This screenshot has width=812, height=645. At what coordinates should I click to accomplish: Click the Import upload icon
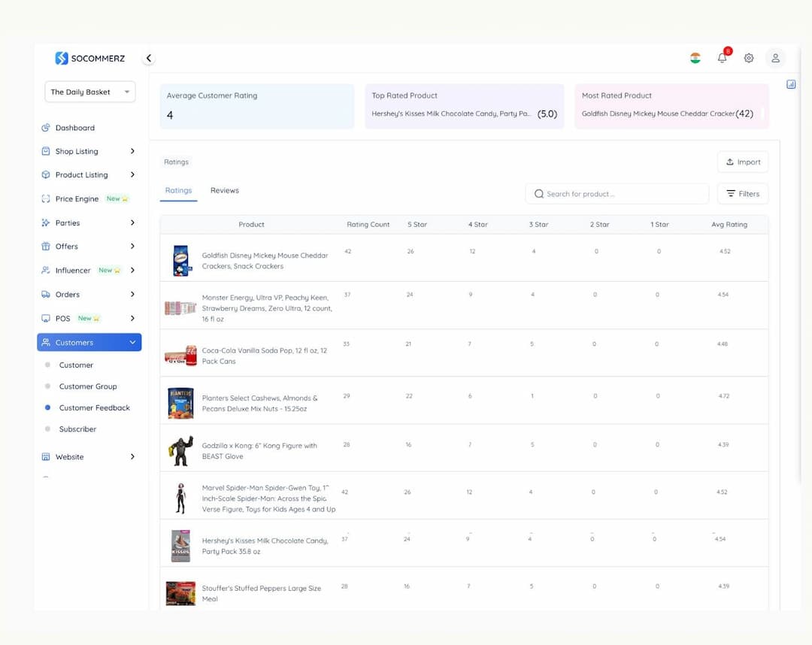click(729, 162)
